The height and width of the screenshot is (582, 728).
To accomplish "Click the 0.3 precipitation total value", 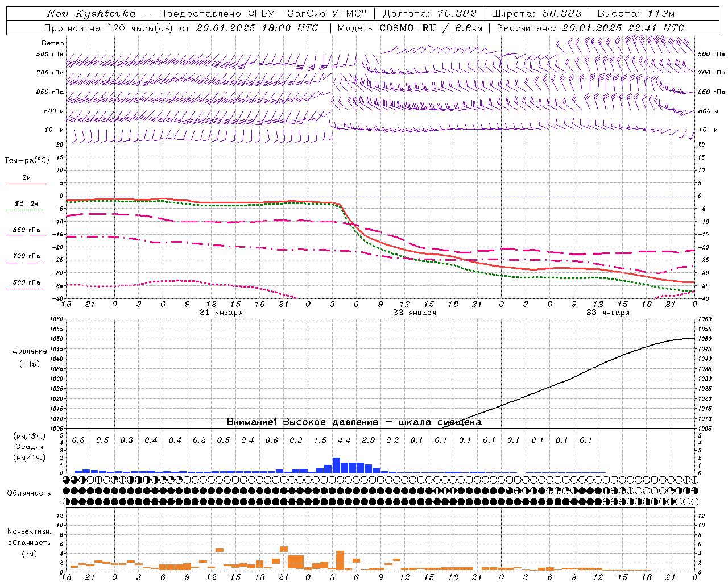I will coord(126,440).
